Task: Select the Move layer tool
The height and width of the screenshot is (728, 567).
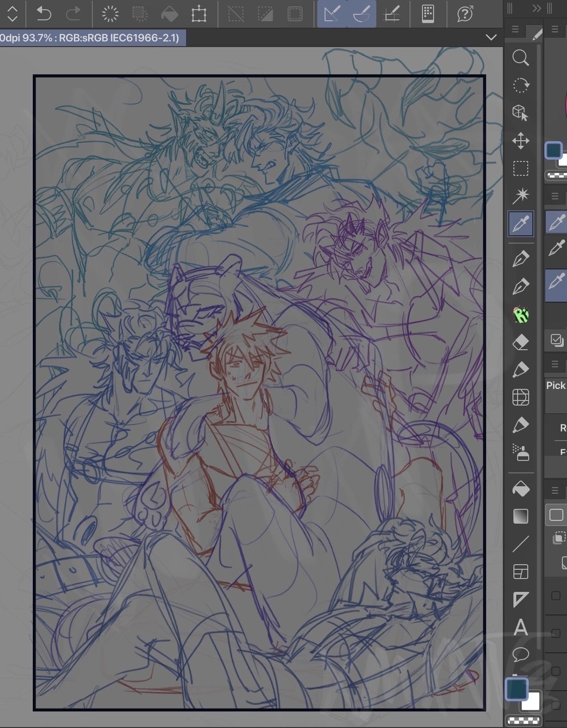Action: point(520,141)
